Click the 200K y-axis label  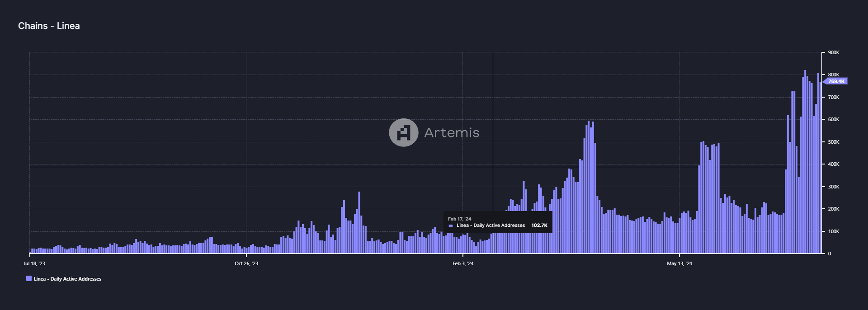[834, 209]
